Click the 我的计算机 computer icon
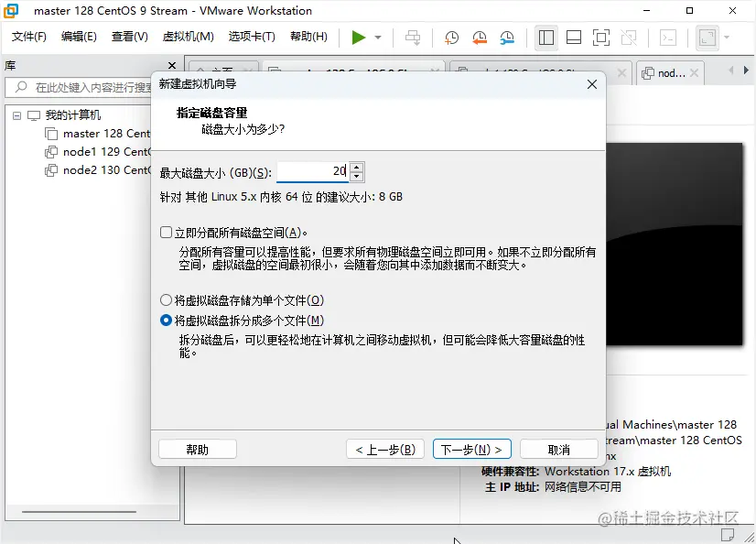The width and height of the screenshot is (756, 544). coord(34,115)
